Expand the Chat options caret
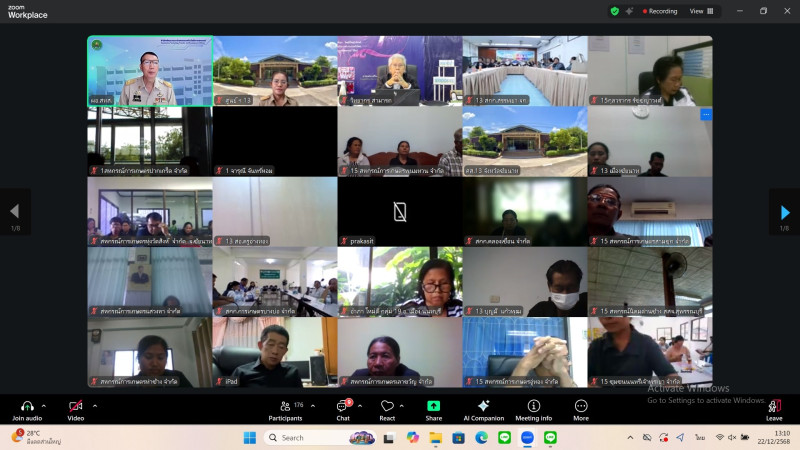 tap(358, 405)
